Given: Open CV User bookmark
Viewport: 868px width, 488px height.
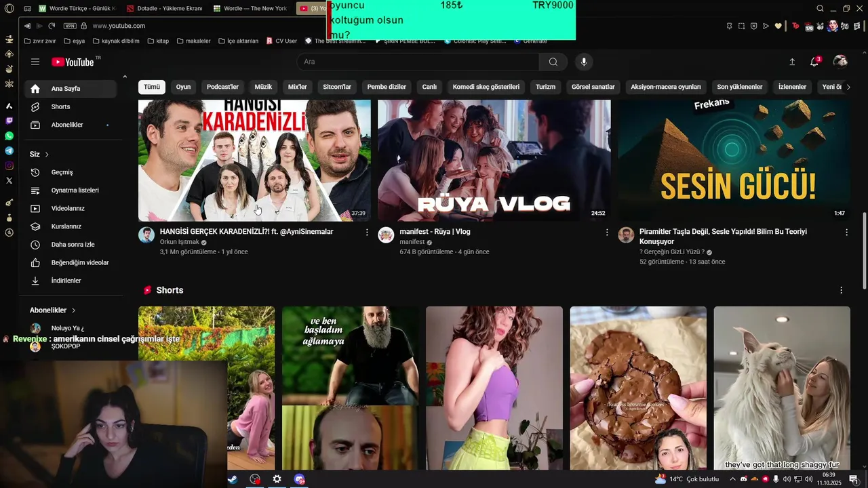Looking at the screenshot, I should click(281, 41).
